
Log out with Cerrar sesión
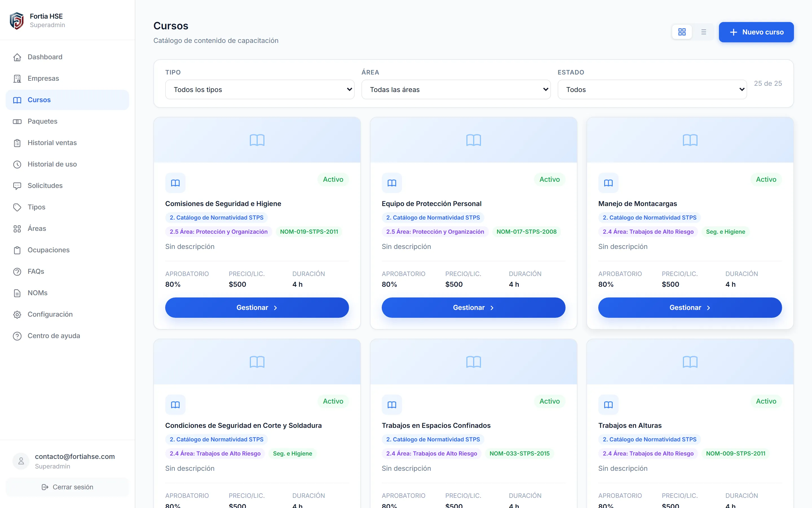tap(67, 487)
